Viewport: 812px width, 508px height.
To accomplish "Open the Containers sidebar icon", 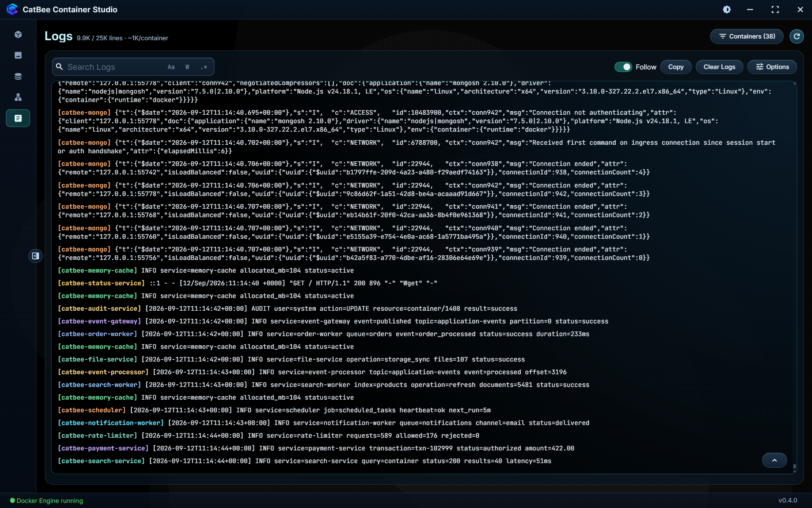I will pyautogui.click(x=18, y=35).
